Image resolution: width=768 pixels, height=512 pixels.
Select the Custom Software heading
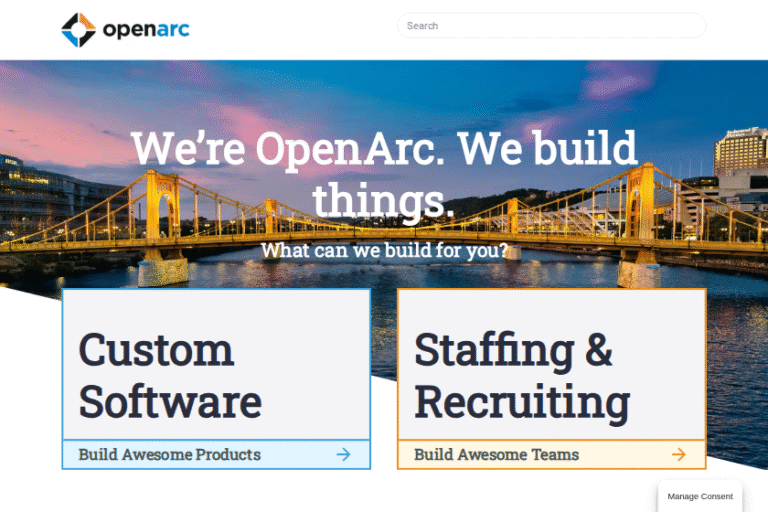pos(169,376)
